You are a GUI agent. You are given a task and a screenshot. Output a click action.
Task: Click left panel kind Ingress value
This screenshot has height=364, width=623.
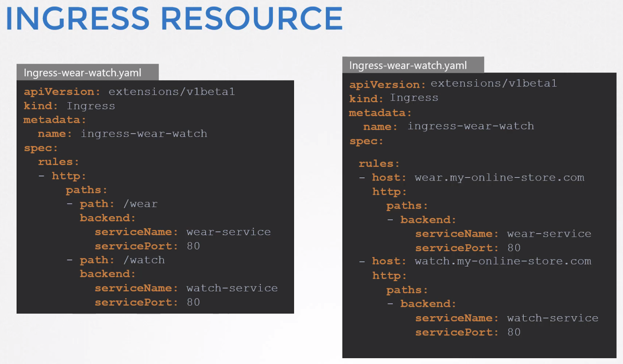pos(91,106)
